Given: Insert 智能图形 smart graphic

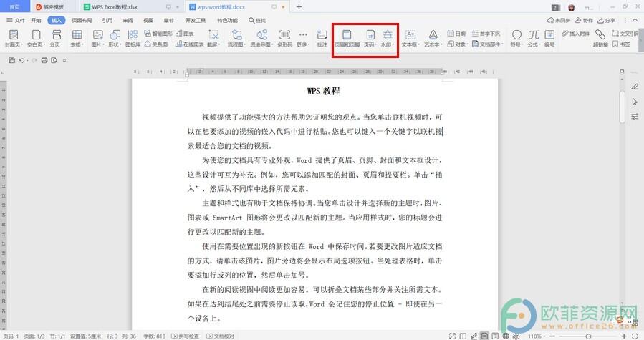Looking at the screenshot, I should [x=158, y=34].
